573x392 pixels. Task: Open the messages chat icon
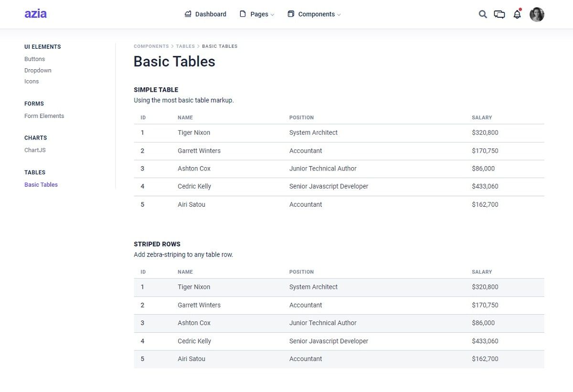point(499,14)
